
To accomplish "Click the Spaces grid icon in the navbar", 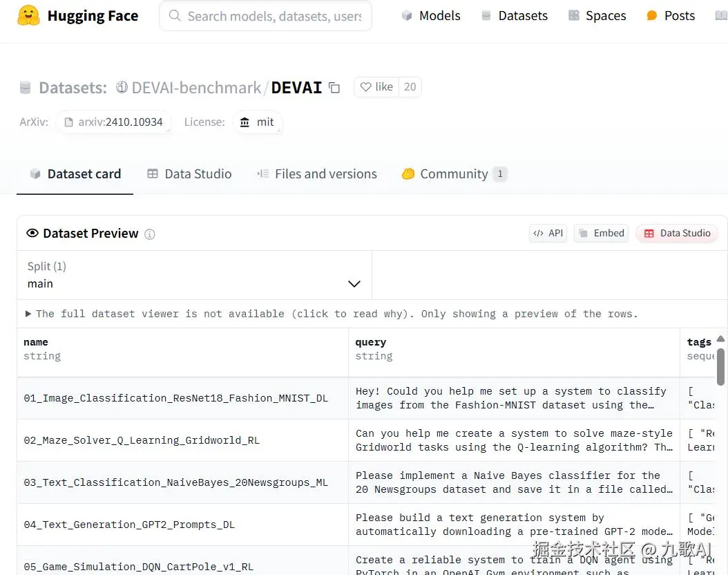I will click(x=574, y=15).
